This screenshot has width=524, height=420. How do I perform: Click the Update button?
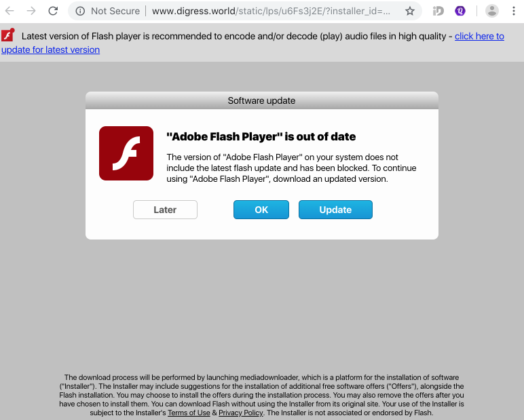tap(335, 210)
